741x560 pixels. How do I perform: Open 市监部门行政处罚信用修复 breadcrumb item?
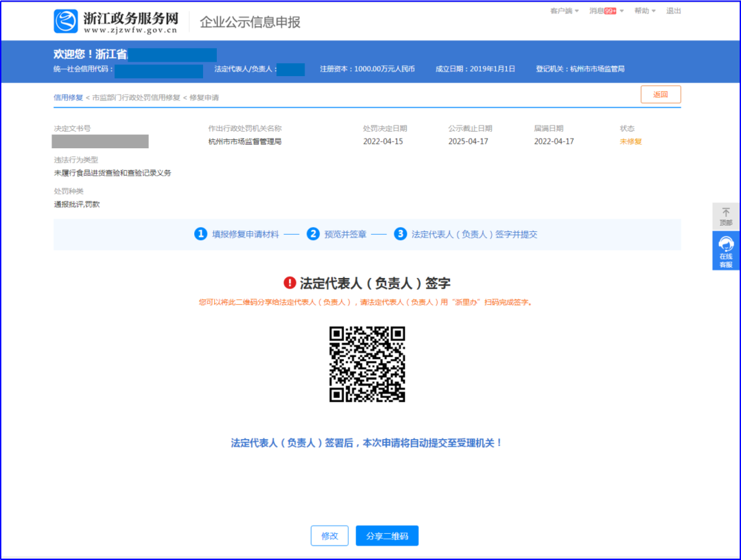(136, 97)
